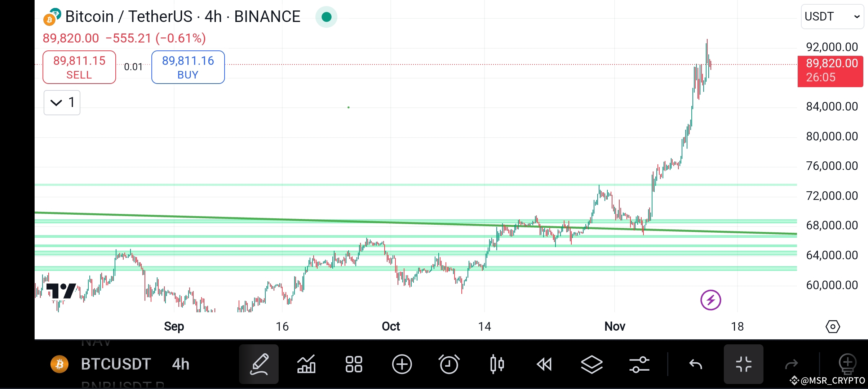Viewport: 868px width, 389px height.
Task: Tap the bar replay rewind icon
Action: [544, 364]
